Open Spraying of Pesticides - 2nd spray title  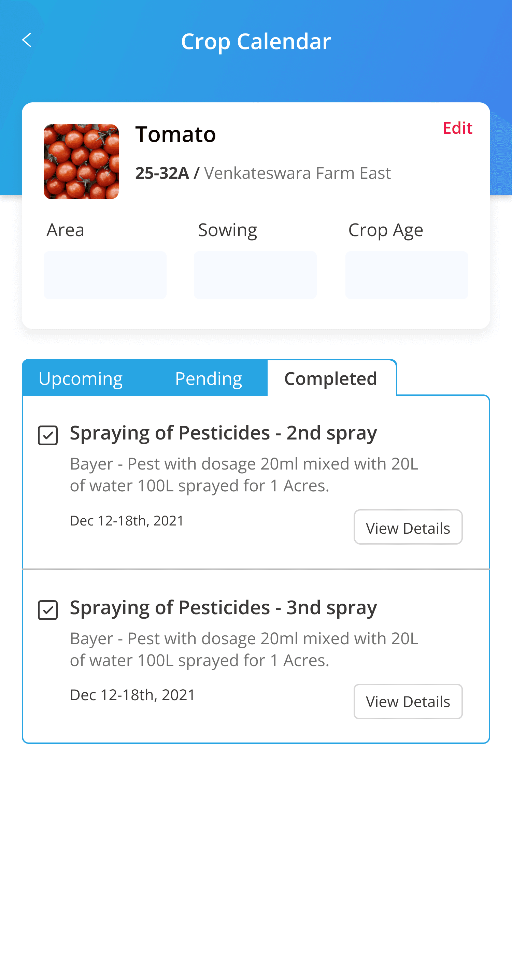(224, 433)
